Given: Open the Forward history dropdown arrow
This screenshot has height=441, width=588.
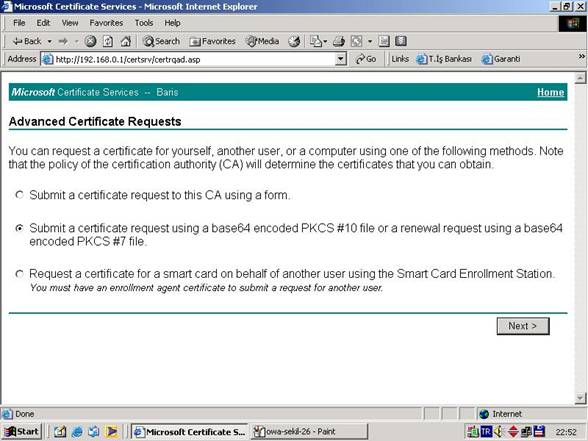Looking at the screenshot, I should coord(76,41).
